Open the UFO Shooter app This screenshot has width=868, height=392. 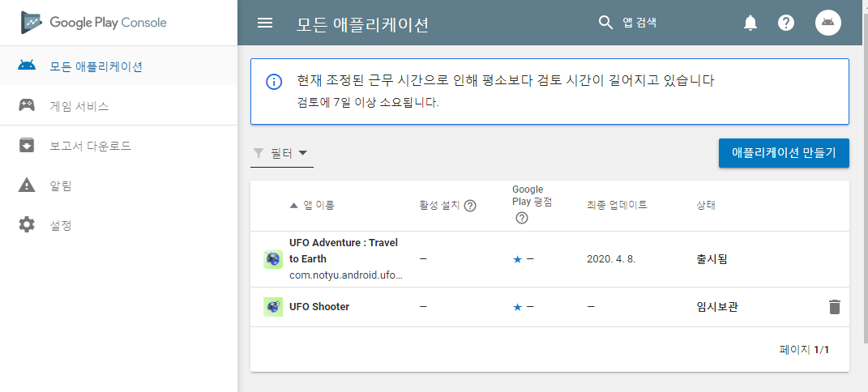click(319, 306)
